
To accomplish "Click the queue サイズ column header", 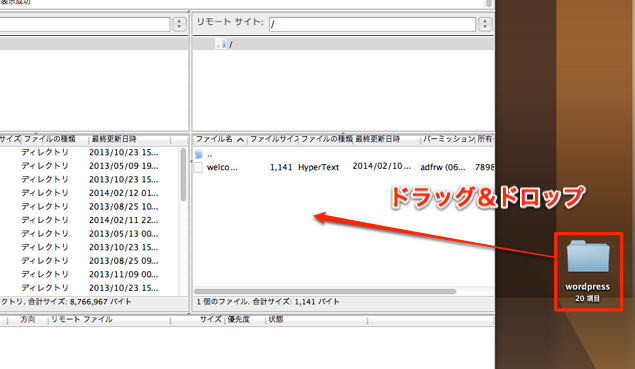I will [211, 320].
